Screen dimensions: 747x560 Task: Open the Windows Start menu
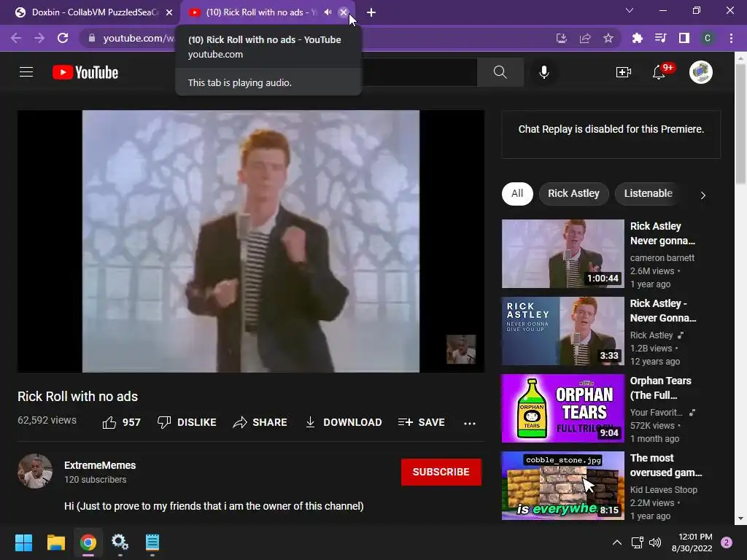[23, 542]
